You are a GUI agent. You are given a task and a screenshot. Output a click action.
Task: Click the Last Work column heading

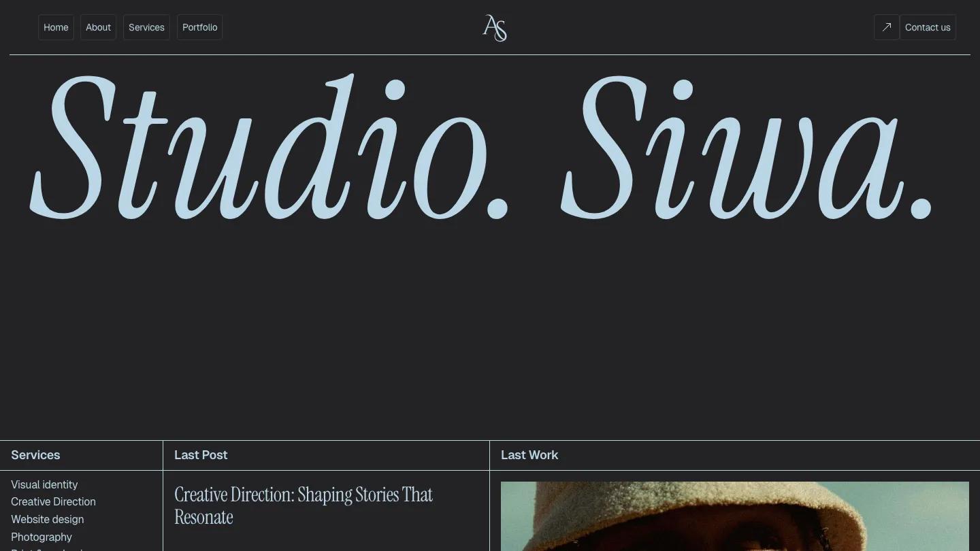[529, 455]
